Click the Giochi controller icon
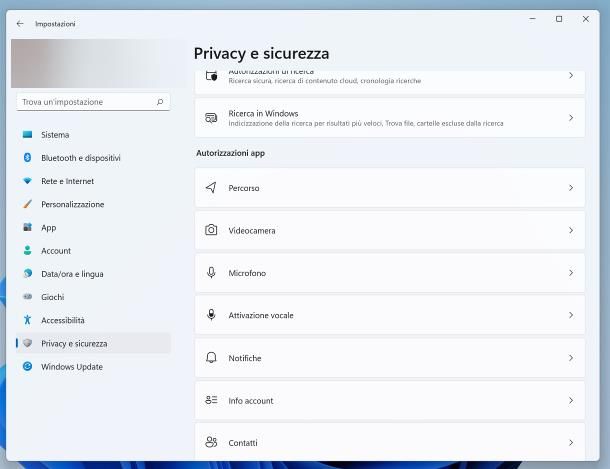Image resolution: width=610 pixels, height=469 pixels. pos(27,297)
